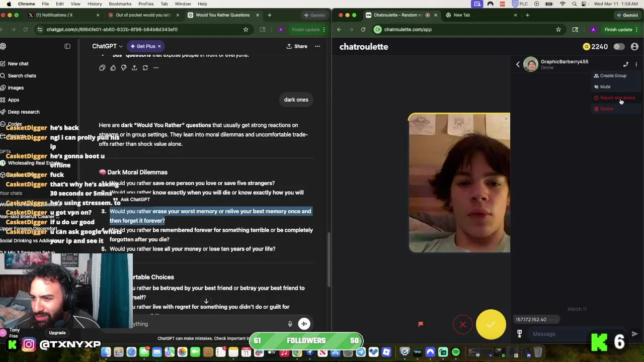Open a new tab in ChatGPT window
The width and height of the screenshot is (644, 362).
coord(269,15)
